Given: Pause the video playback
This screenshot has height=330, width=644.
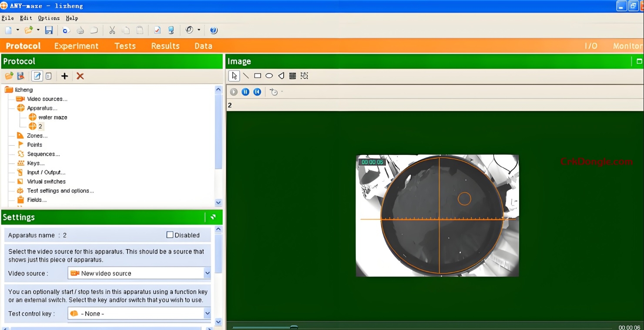Looking at the screenshot, I should tap(245, 92).
